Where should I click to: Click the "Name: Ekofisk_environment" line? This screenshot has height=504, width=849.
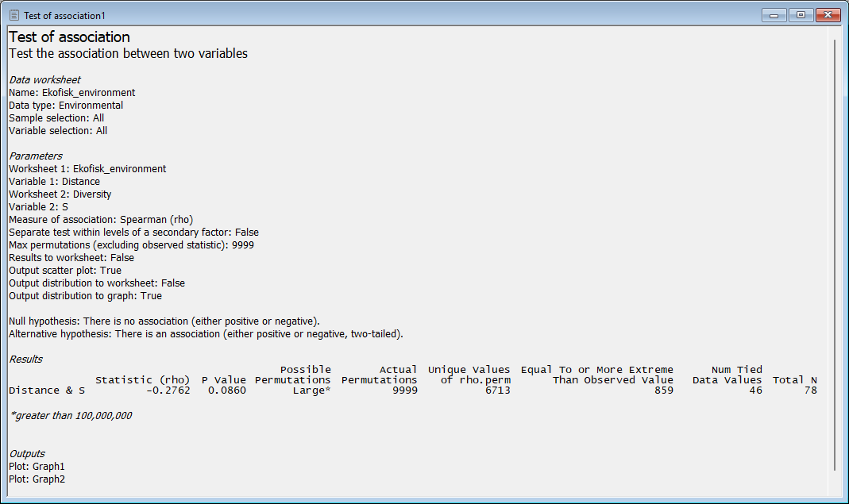point(71,93)
